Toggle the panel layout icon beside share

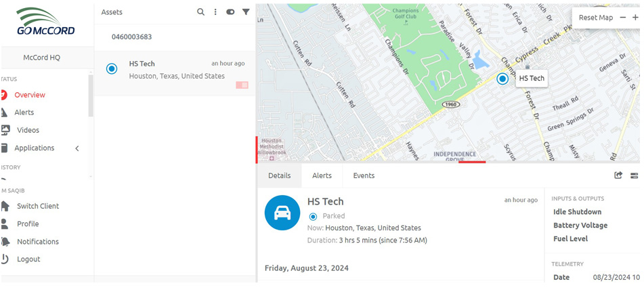pos(635,175)
